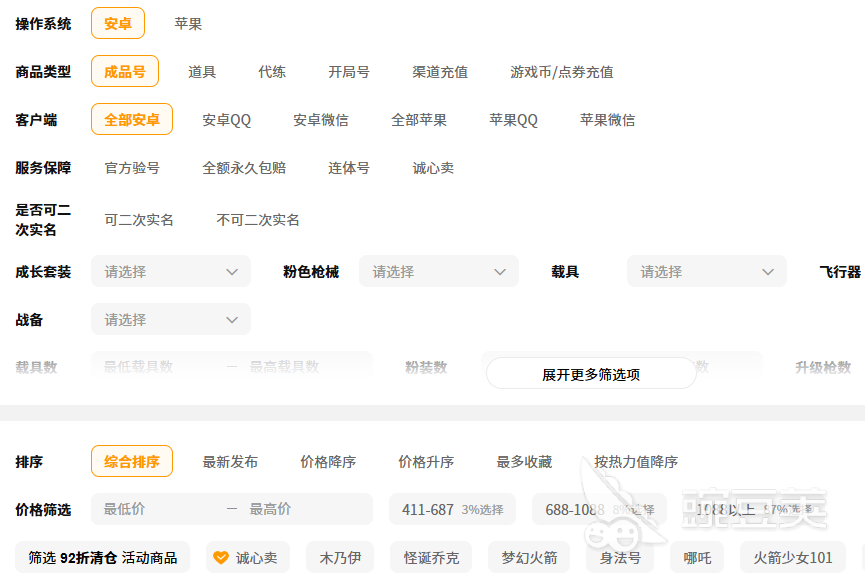Filter by 连体号 option
The width and height of the screenshot is (865, 581).
click(349, 168)
